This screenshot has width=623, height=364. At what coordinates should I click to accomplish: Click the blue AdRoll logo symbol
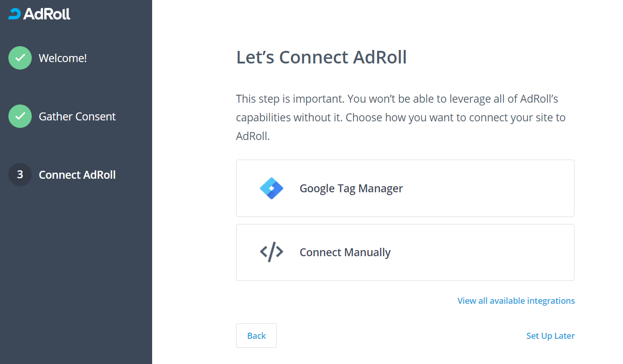coord(14,14)
